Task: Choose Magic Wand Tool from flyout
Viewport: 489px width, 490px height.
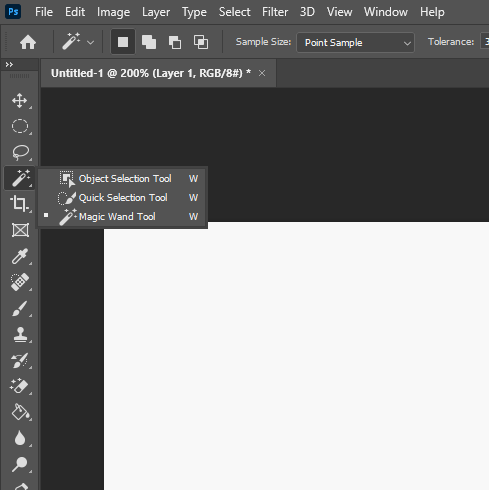Action: [x=122, y=217]
